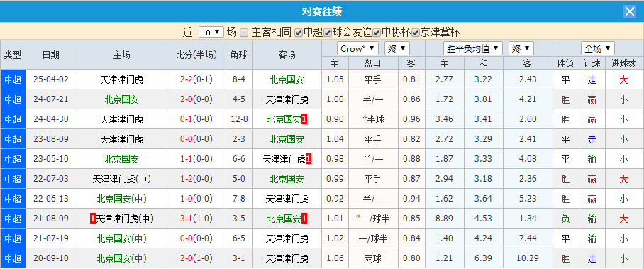644x269 pixels.
Task: Click the 两球 handicap in 20-09-10 row
Action: pyautogui.click(x=372, y=259)
